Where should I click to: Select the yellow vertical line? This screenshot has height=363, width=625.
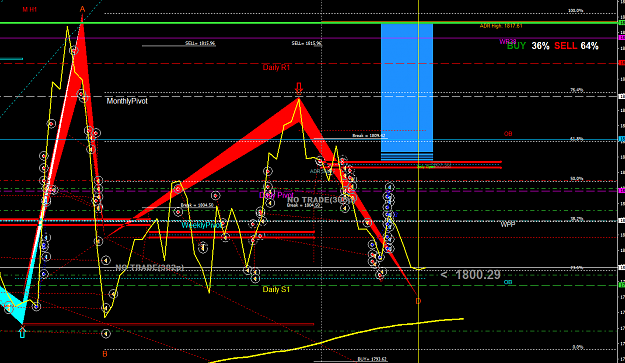click(418, 181)
